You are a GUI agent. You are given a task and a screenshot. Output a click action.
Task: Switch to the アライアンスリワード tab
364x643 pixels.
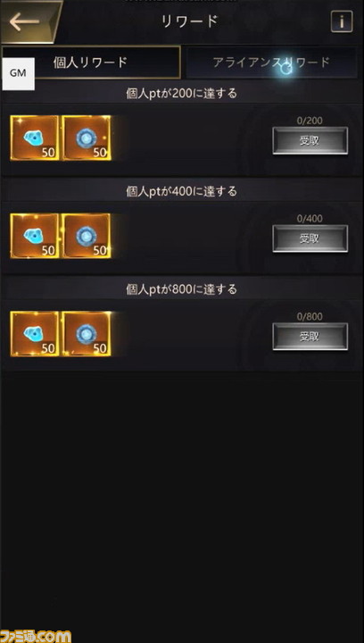coord(271,63)
